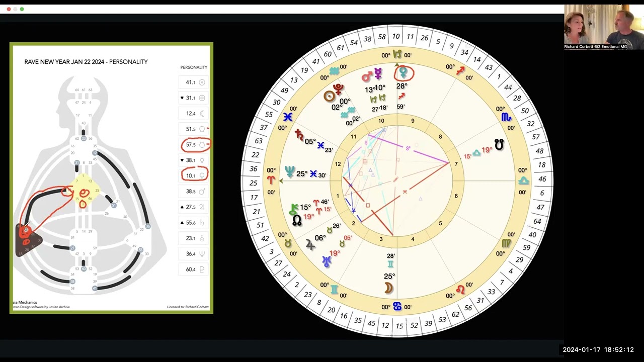Viewport: 644px width, 362px height.
Task: Select the Uranus symbol beside 23.1
Action: (x=202, y=238)
